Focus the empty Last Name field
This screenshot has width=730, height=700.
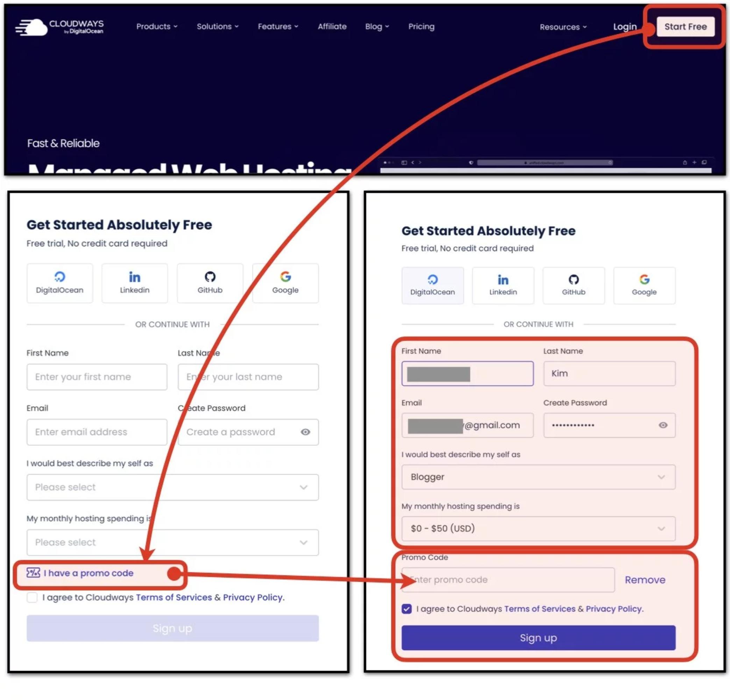248,377
